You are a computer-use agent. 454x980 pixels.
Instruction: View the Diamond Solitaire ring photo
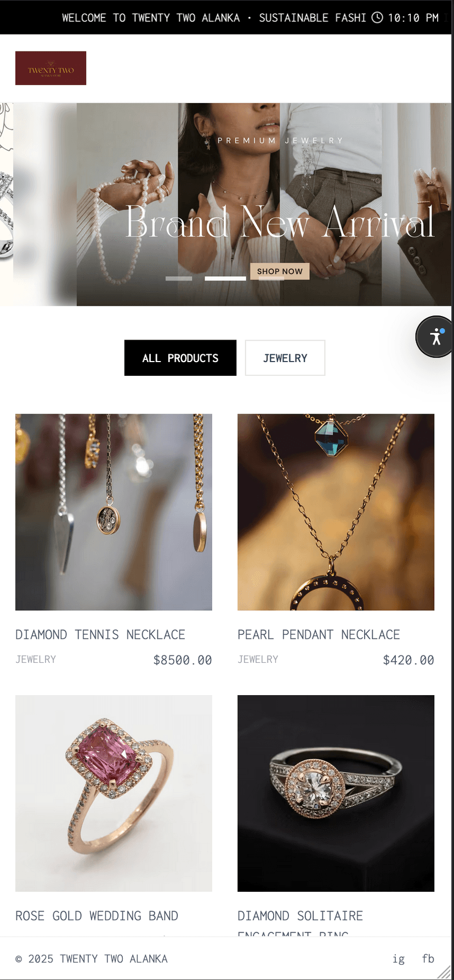pos(336,793)
